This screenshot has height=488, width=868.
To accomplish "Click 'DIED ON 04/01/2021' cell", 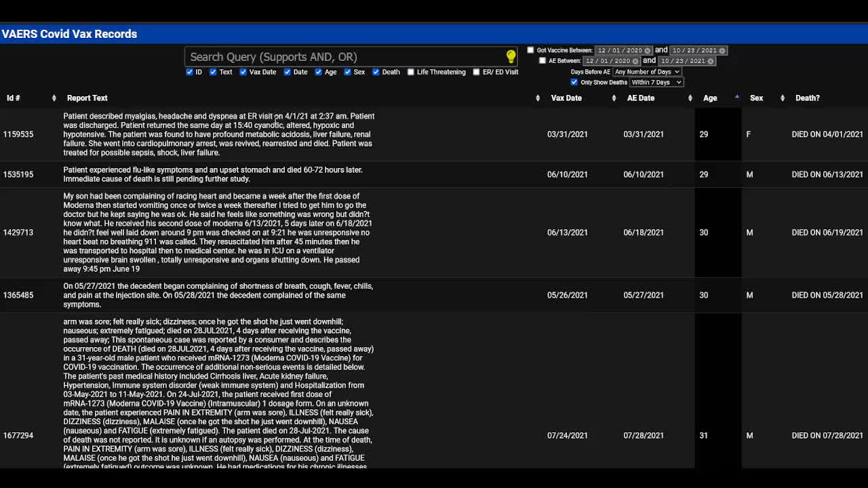I will tap(827, 134).
